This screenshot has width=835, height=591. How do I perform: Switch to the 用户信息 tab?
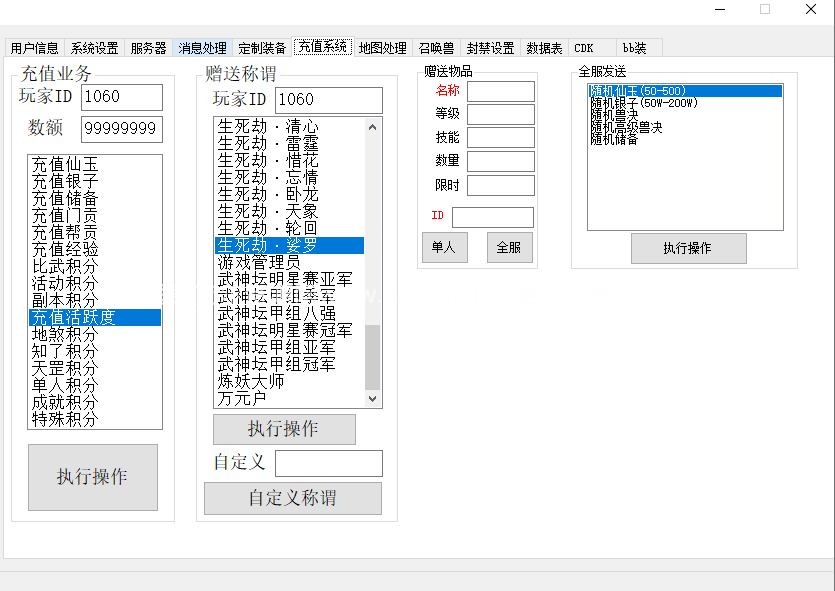(35, 48)
